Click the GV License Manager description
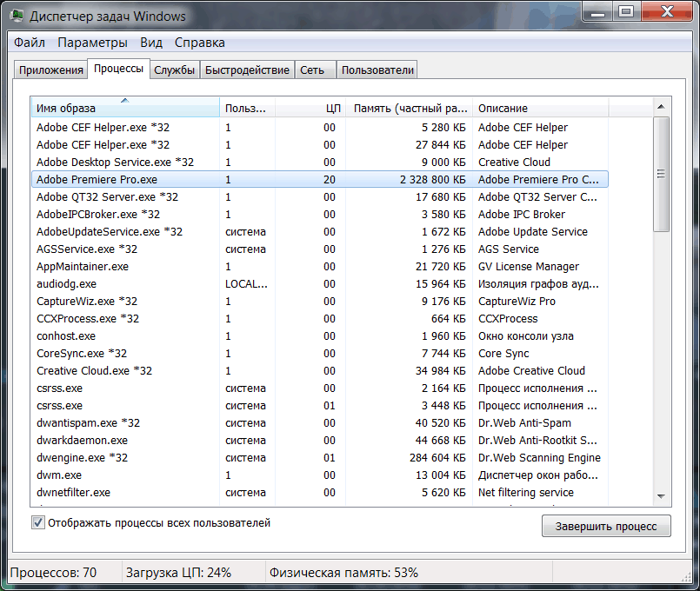 coord(529,266)
